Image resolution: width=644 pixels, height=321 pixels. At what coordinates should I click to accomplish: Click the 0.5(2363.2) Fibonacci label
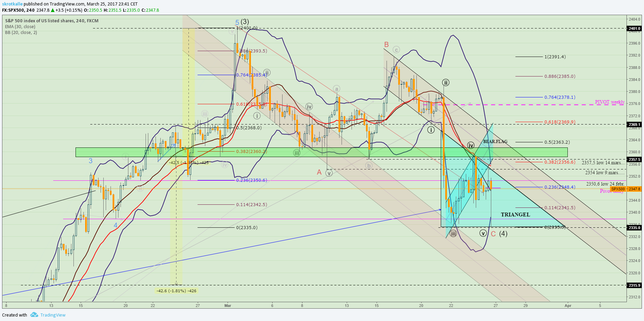click(x=557, y=142)
